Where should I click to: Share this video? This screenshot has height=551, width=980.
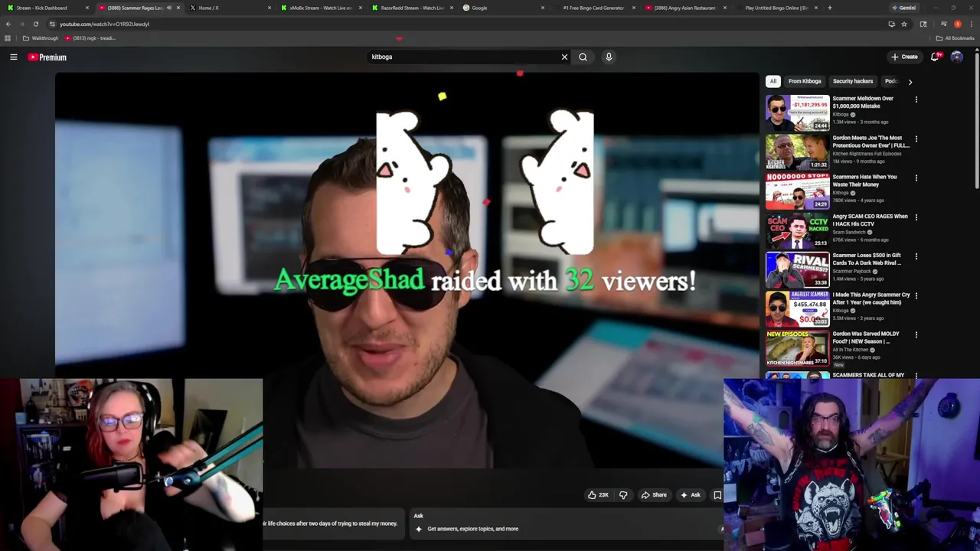(654, 495)
